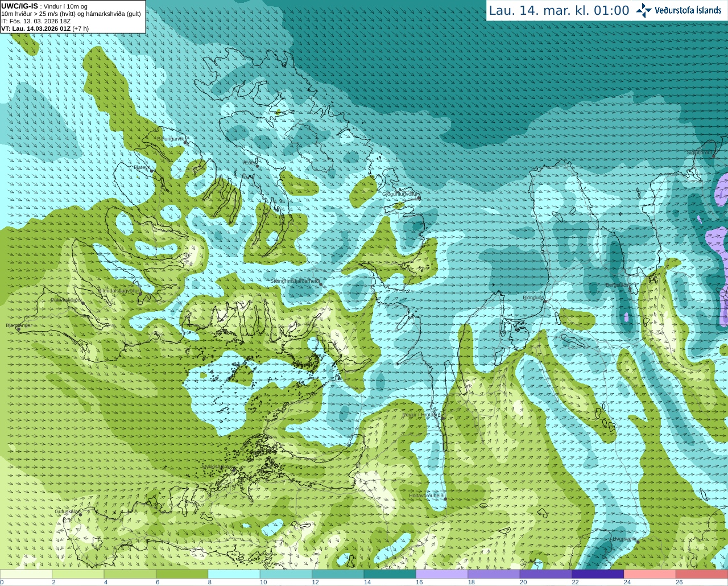This screenshot has width=728, height=586.
Task: Click the 'UWC/IG-IS : Vindur í 10m og' title line
Action: click(x=44, y=6)
